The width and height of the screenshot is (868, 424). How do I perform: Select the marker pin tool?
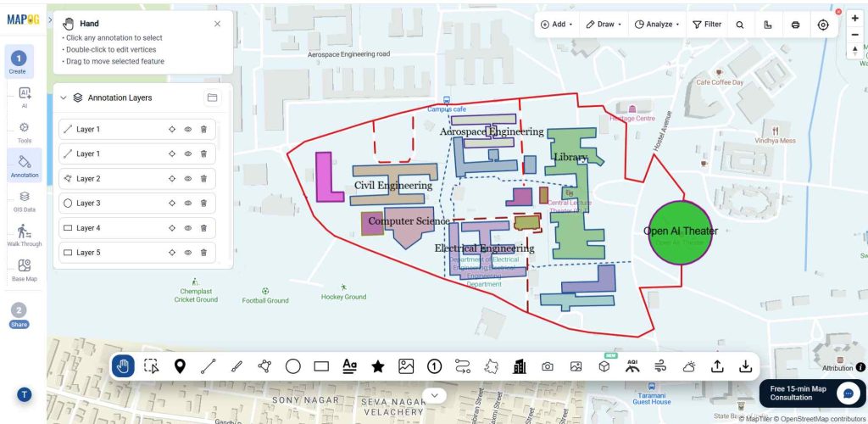(180, 365)
